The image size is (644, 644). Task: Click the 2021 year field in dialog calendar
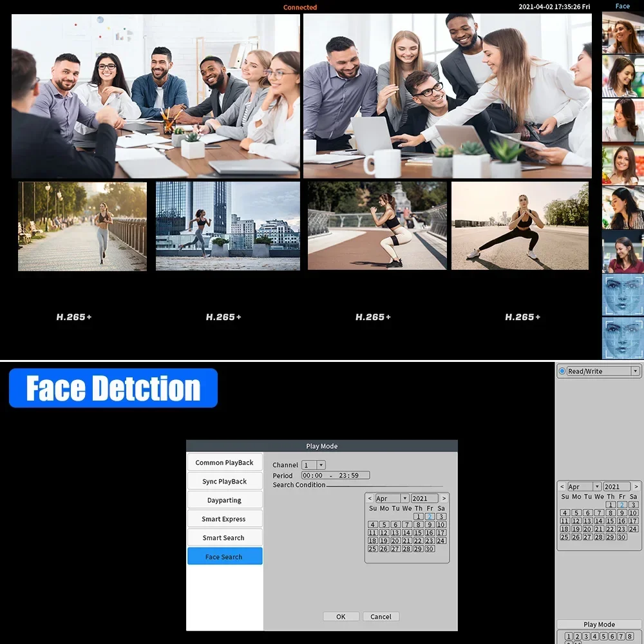pos(424,498)
